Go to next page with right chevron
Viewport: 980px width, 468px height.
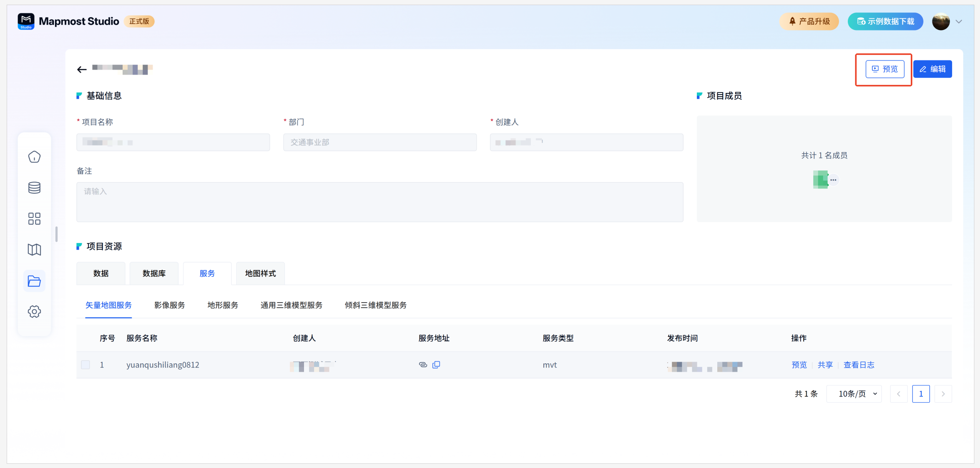coord(943,394)
